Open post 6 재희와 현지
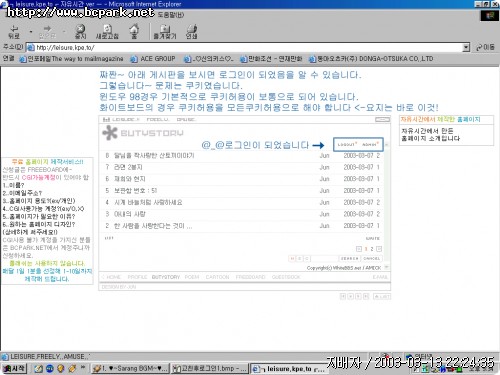500x375 pixels. [130, 179]
